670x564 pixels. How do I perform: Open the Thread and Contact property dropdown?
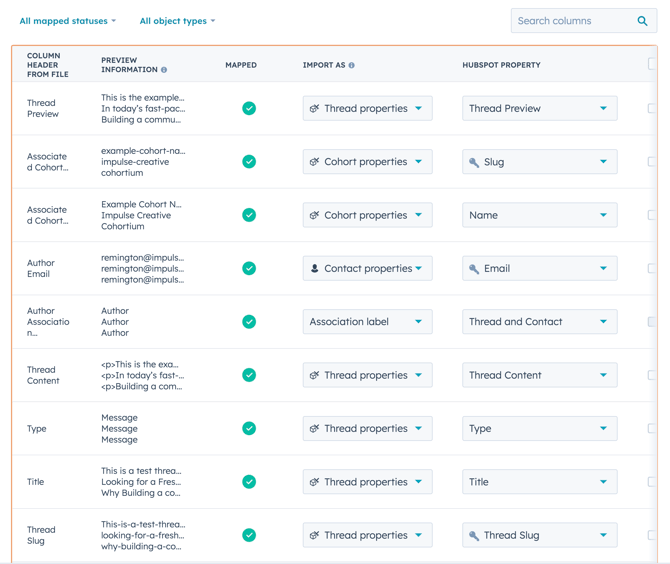[539, 322]
